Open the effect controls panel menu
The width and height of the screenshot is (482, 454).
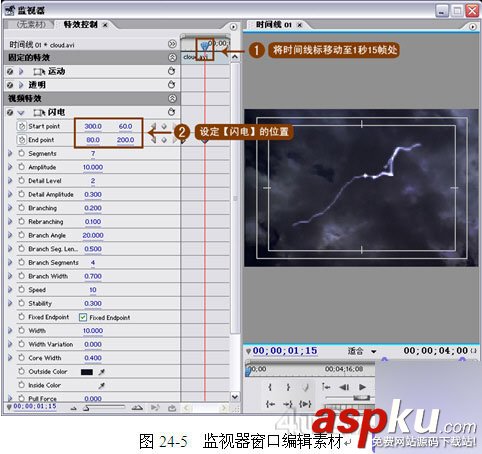[x=233, y=27]
